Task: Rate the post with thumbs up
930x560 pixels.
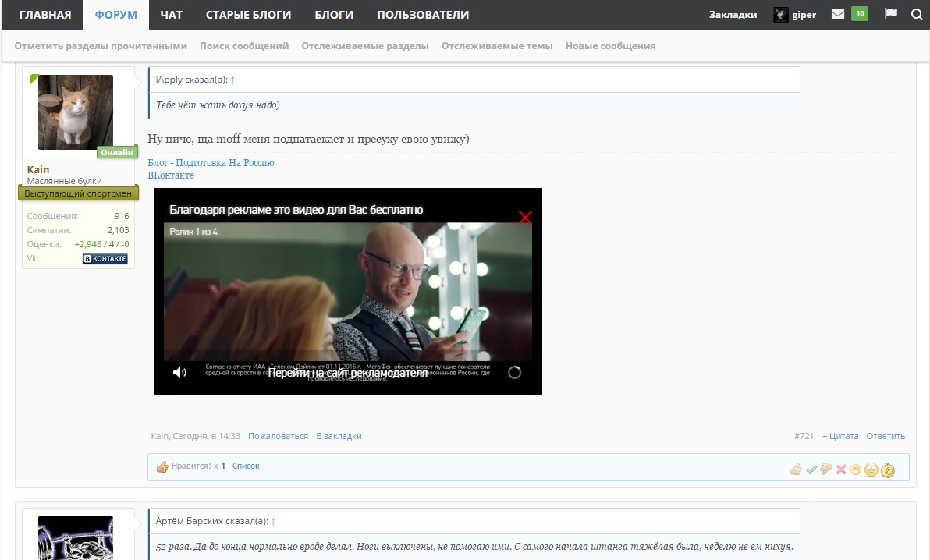Action: [796, 470]
